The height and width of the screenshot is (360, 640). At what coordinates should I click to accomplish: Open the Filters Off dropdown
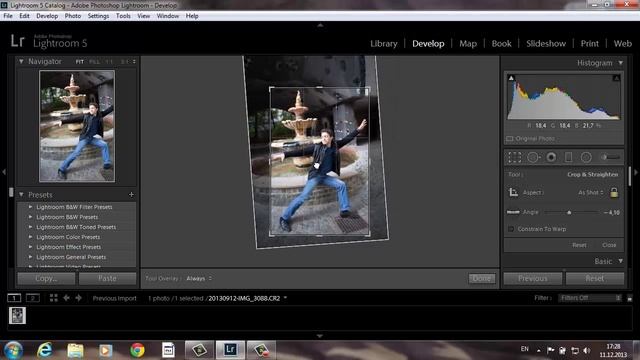[x=590, y=298]
